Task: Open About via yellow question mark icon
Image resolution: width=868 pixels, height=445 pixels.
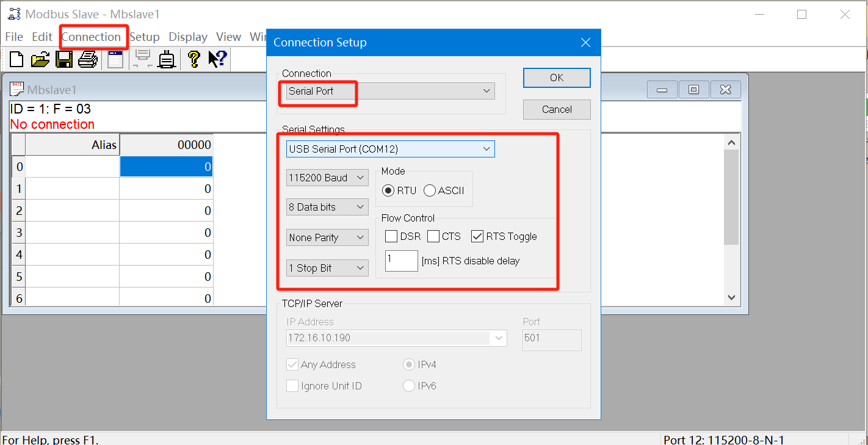Action: pyautogui.click(x=194, y=59)
